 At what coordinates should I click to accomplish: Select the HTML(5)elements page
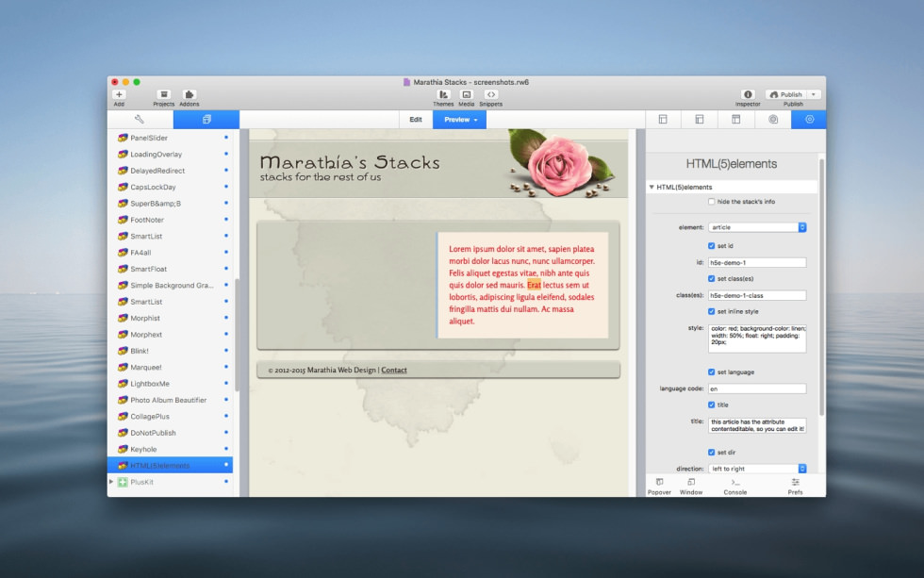(170, 466)
